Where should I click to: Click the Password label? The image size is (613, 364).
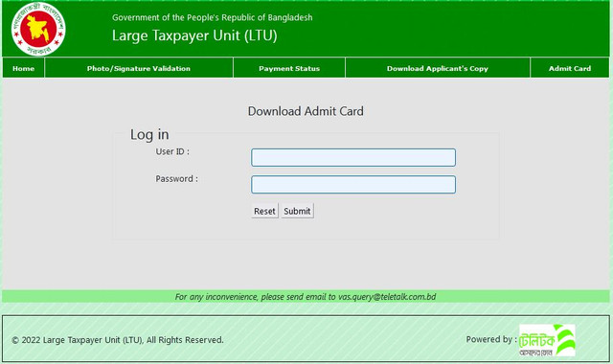(x=176, y=179)
